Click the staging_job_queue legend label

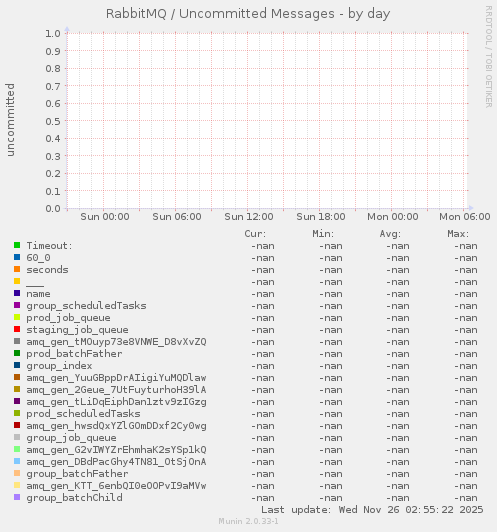pyautogui.click(x=77, y=330)
